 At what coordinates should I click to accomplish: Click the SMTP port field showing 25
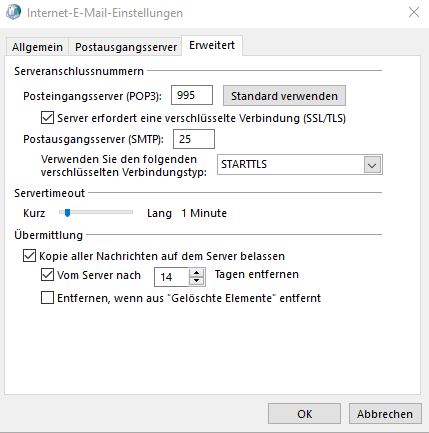click(x=194, y=139)
